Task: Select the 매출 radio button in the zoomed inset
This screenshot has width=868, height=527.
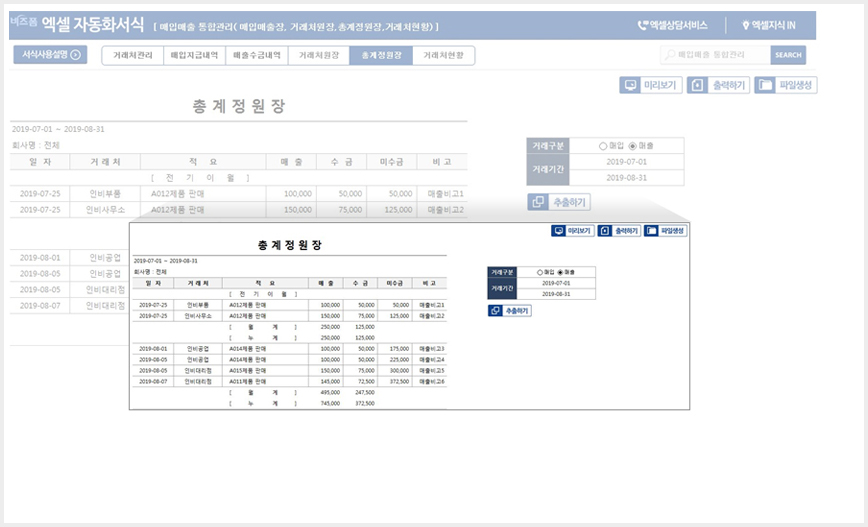Action: click(560, 272)
